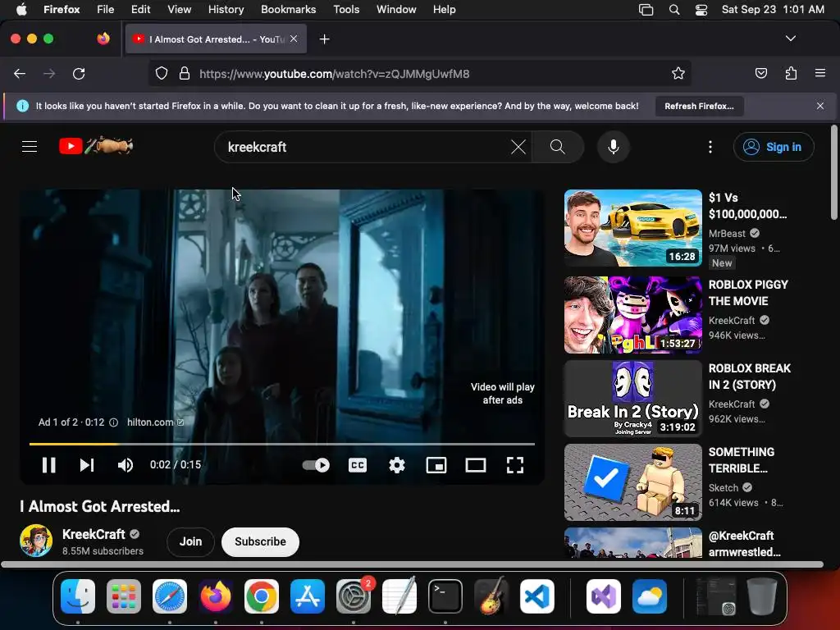Close the YouTube tab
Viewport: 840px width, 630px height.
[x=294, y=39]
